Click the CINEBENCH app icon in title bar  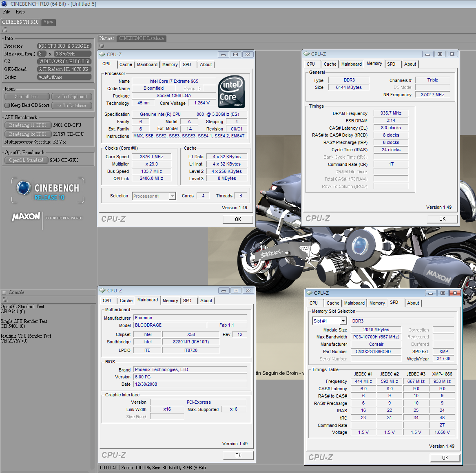coord(4,4)
